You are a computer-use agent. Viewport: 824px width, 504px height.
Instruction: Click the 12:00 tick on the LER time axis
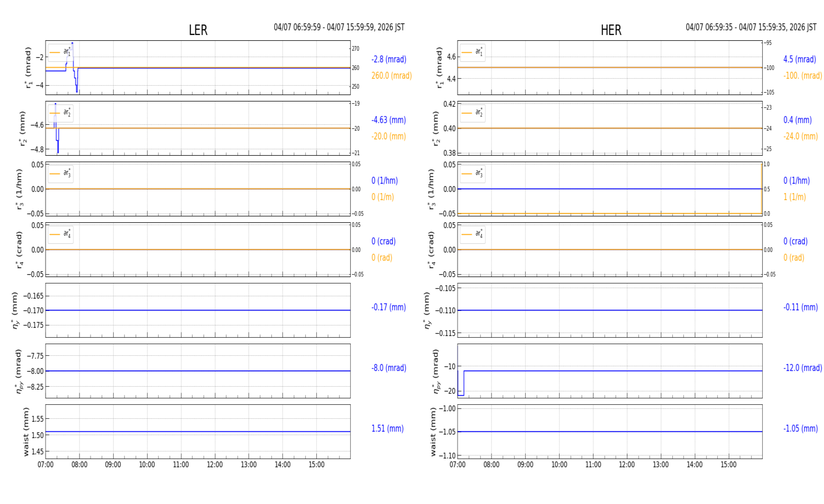pos(215,465)
